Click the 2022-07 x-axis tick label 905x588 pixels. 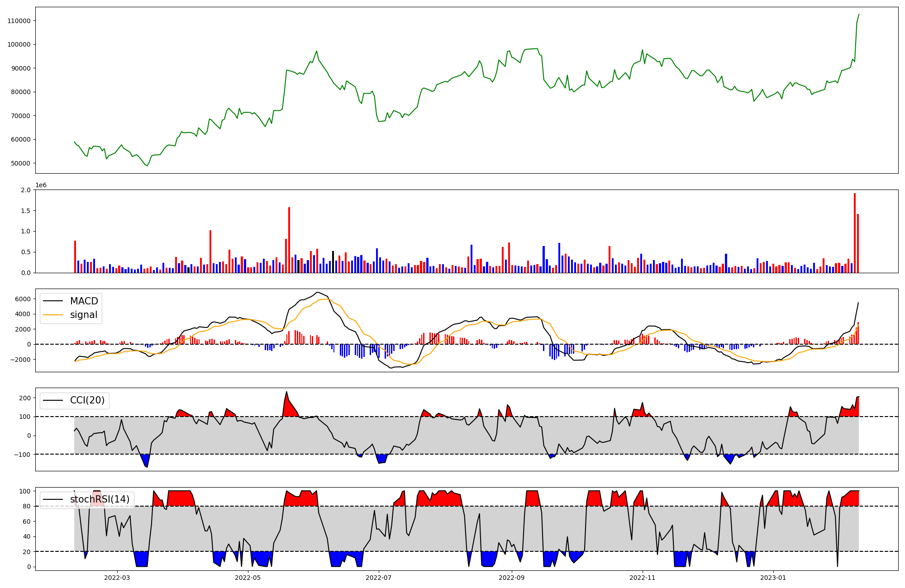pyautogui.click(x=378, y=578)
